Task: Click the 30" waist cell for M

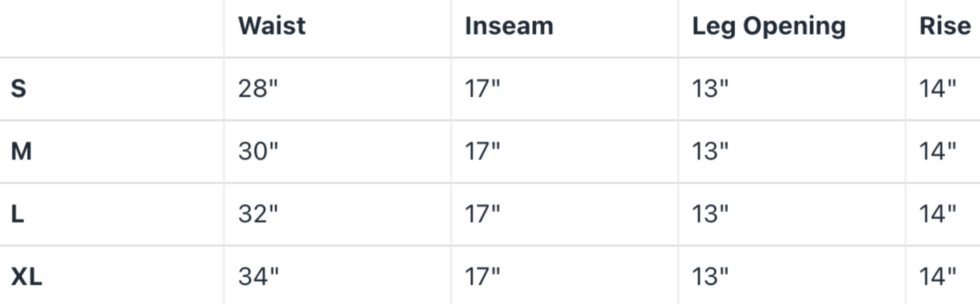Action: (x=258, y=151)
